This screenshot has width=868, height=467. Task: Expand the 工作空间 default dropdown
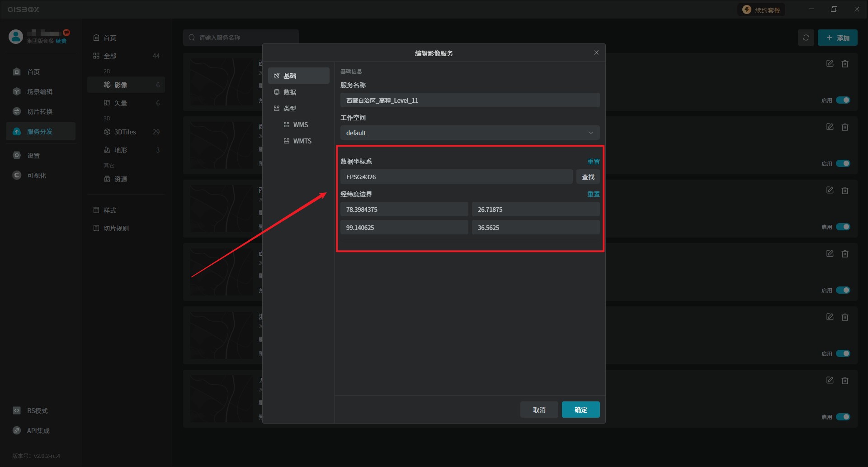tap(470, 133)
